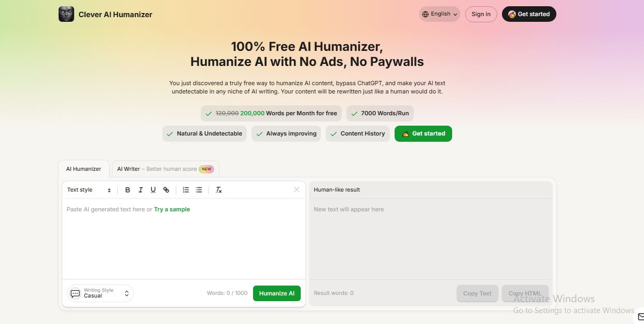Open the English language dropdown

pyautogui.click(x=439, y=14)
